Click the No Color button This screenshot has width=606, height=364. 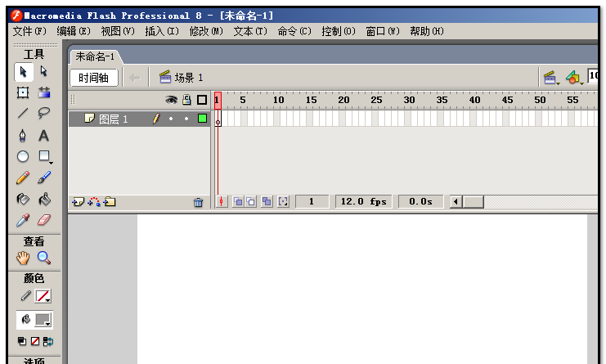point(35,341)
